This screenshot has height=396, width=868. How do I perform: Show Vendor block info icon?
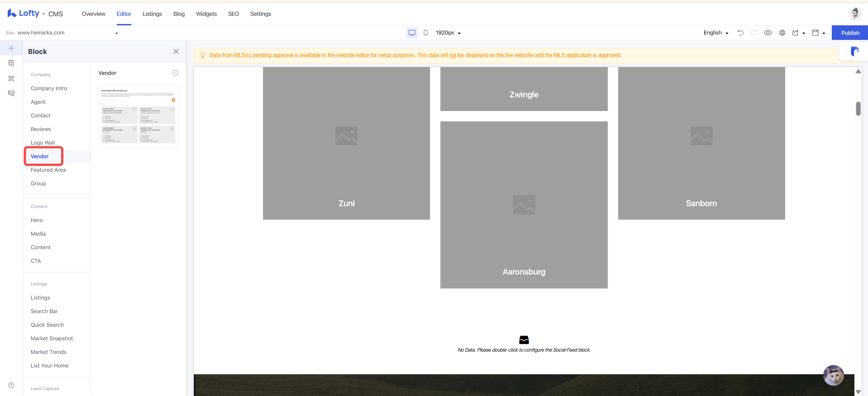[x=175, y=73]
